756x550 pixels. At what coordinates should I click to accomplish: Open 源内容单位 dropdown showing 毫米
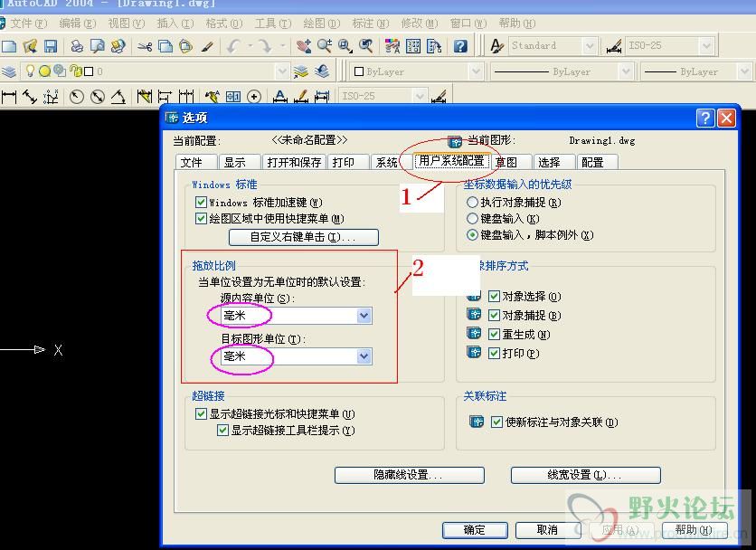(x=296, y=316)
